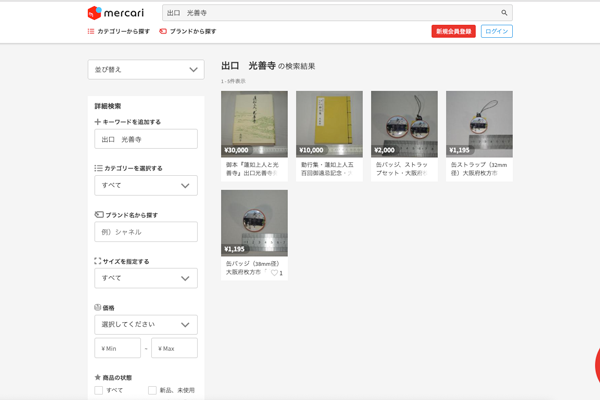Expand the category すべて dropdown

point(146,185)
